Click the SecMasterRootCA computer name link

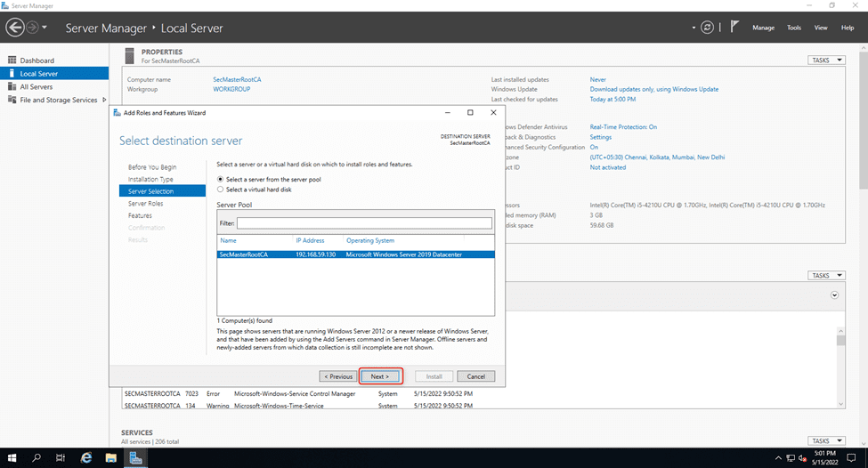pyautogui.click(x=237, y=80)
